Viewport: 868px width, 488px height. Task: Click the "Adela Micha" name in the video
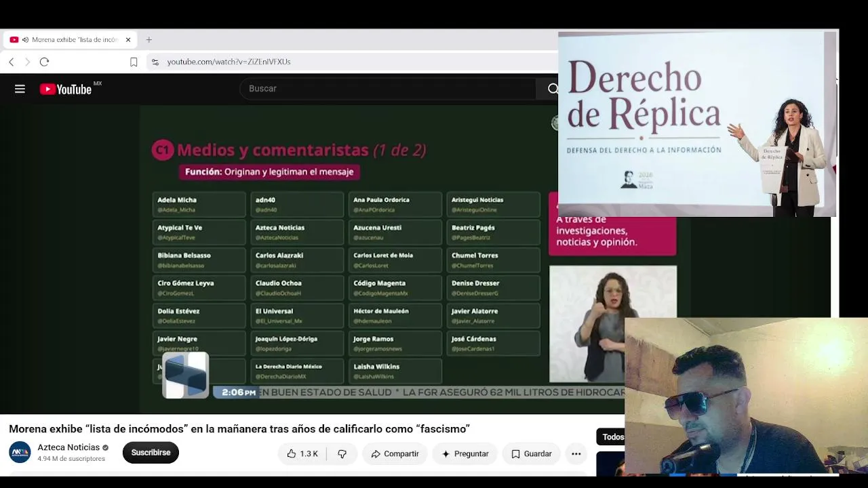[x=177, y=200]
